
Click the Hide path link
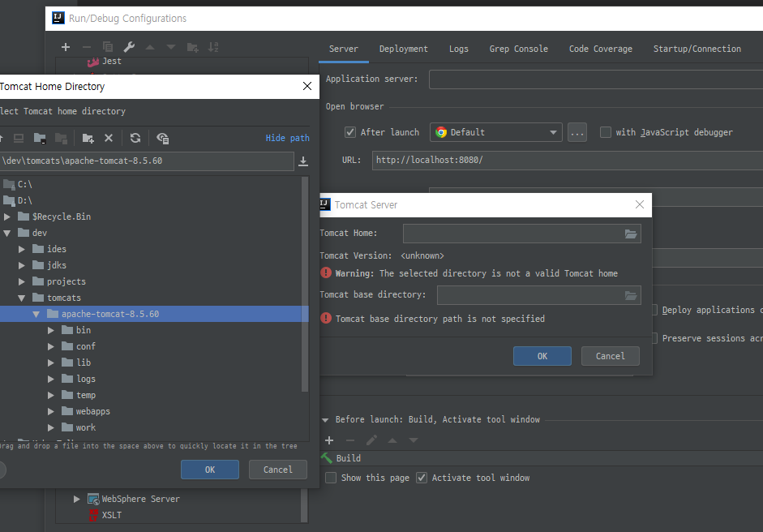tap(287, 138)
